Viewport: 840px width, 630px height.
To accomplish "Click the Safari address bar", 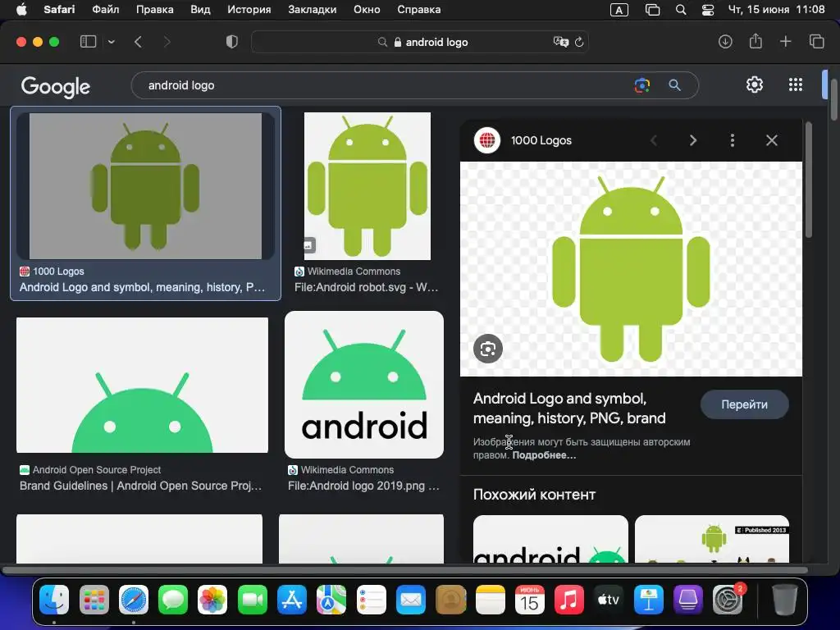I will pos(419,42).
